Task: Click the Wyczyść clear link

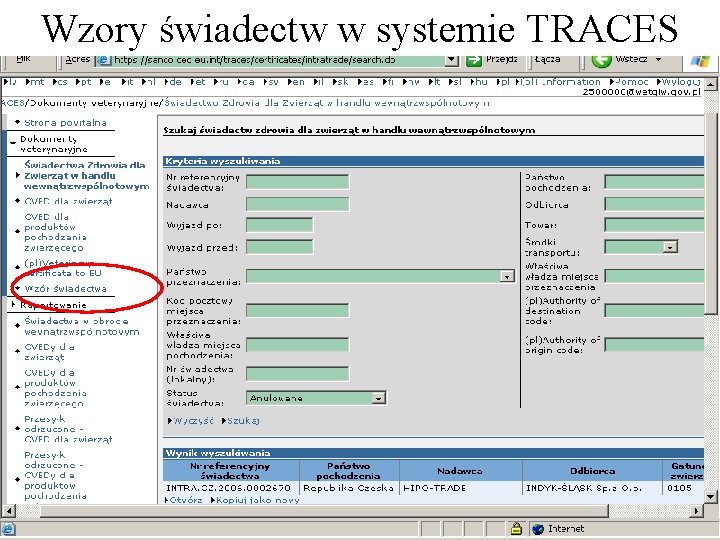Action: pos(193,421)
